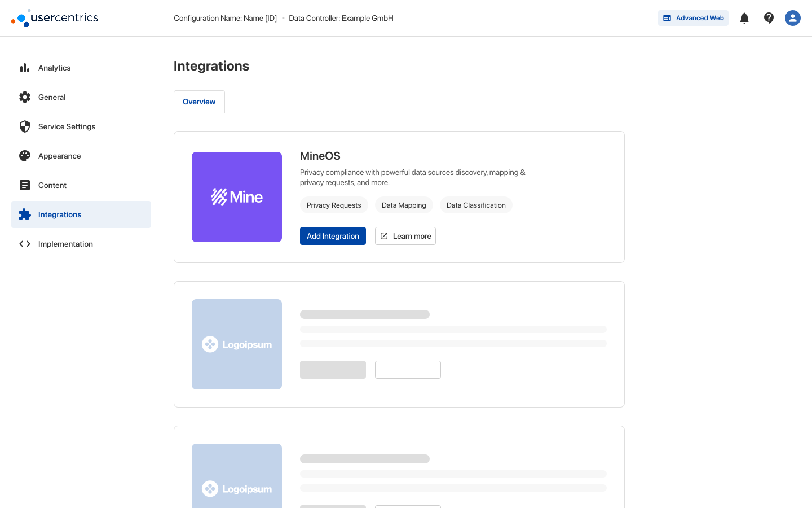Click the Implementation code brackets icon
Viewport: 812px width, 508px height.
(x=25, y=244)
